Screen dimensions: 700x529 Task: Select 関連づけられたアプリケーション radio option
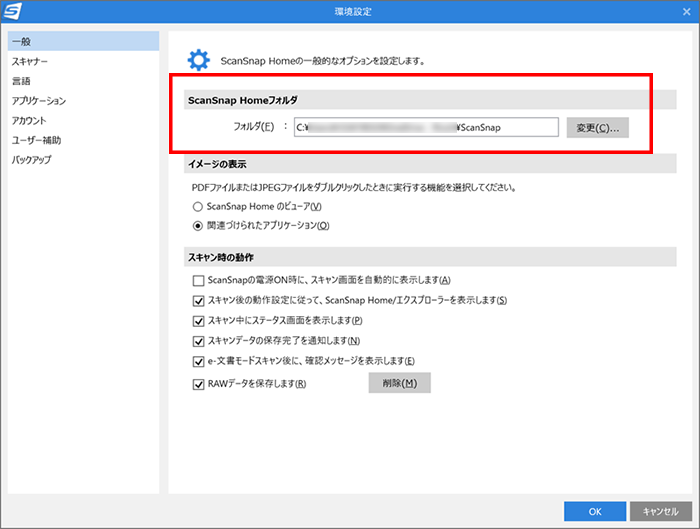198,226
